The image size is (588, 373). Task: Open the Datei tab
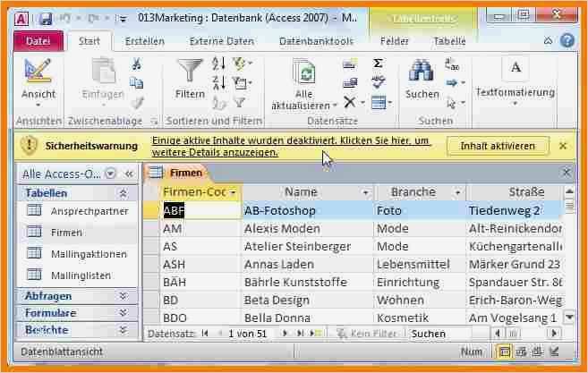coord(38,40)
